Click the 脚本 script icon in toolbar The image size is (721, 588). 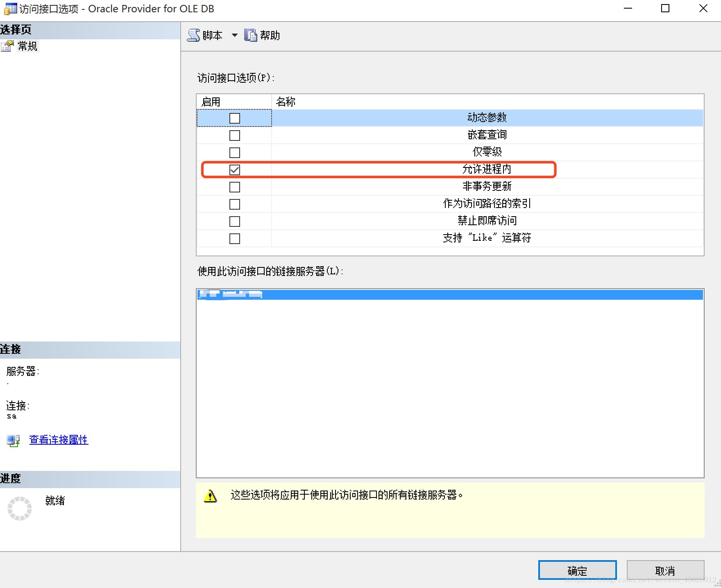pos(193,35)
